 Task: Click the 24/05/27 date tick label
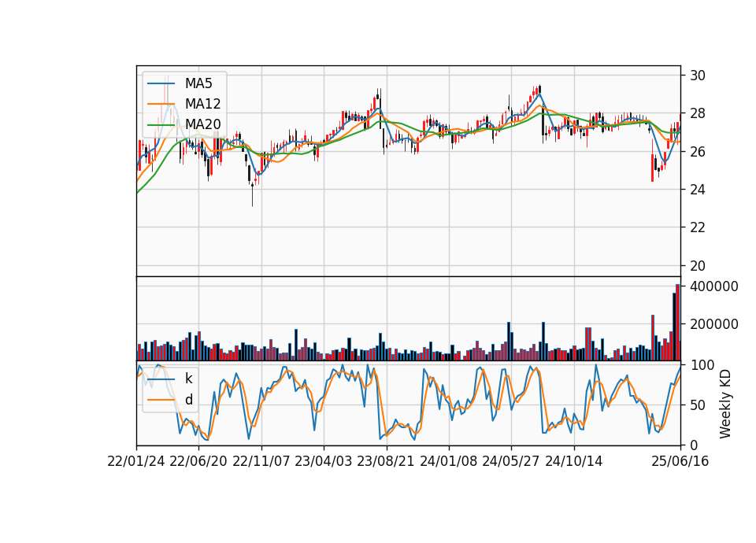511,462
